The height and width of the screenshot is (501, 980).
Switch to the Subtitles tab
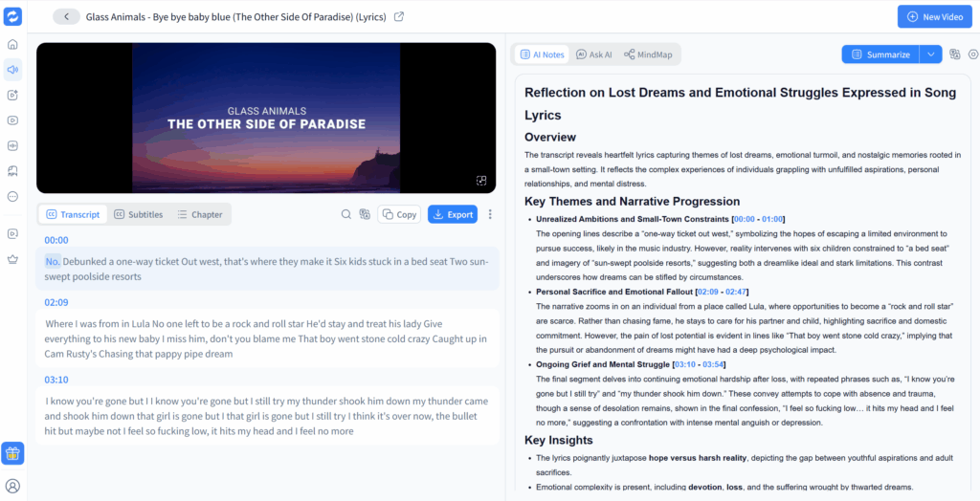(138, 214)
